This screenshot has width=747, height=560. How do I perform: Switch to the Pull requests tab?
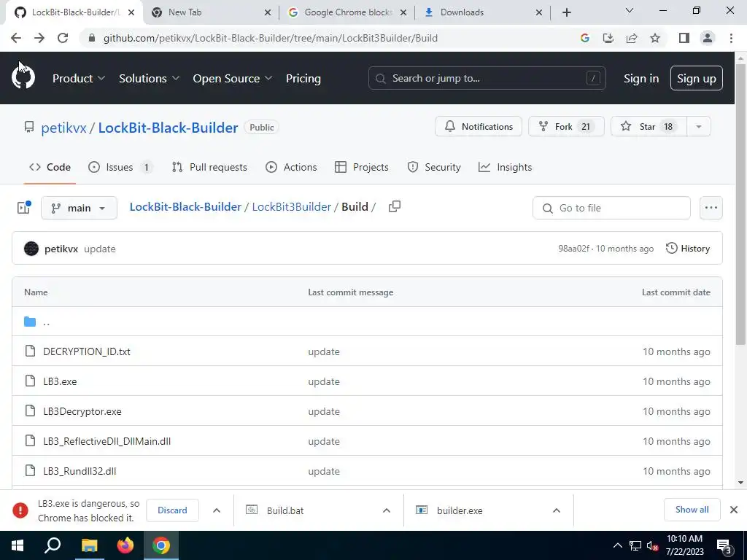[209, 167]
